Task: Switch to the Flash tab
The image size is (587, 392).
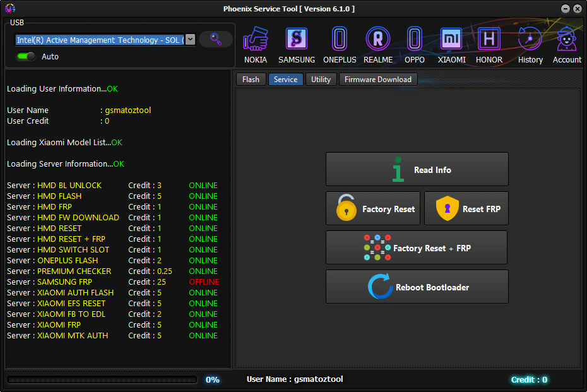Action: pos(251,79)
